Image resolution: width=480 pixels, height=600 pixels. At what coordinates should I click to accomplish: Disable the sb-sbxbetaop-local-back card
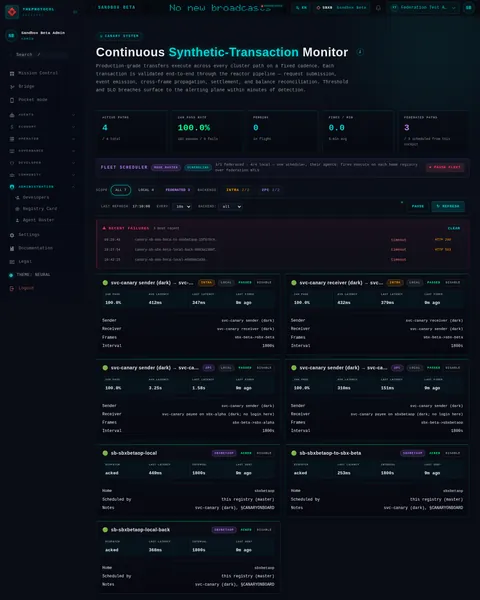(x=264, y=530)
